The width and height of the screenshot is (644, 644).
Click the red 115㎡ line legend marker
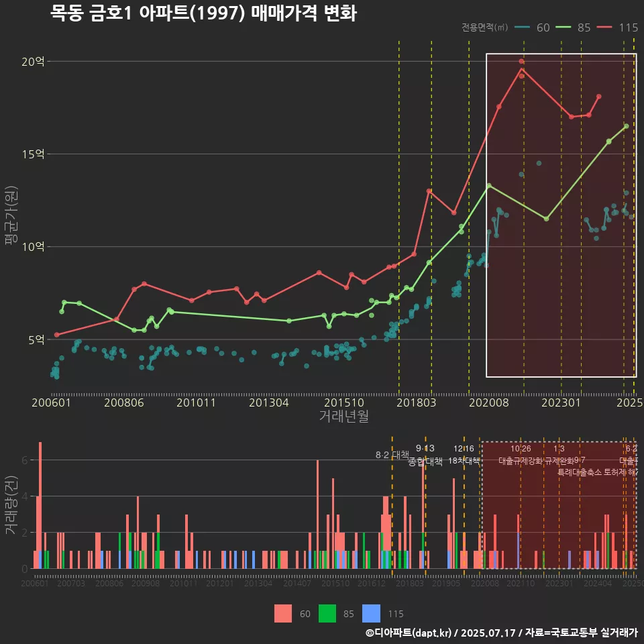pyautogui.click(x=604, y=28)
